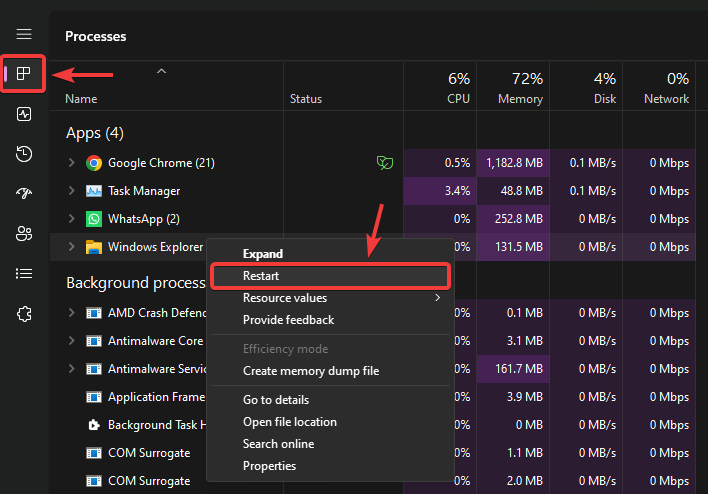Screen dimensions: 708x494
Task: Expand the Task Manager process entry
Action: pos(71,191)
